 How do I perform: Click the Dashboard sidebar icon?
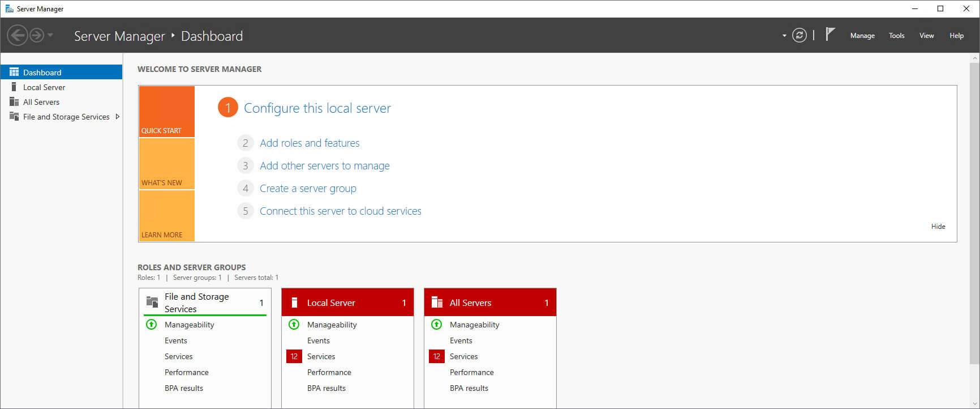pos(14,72)
